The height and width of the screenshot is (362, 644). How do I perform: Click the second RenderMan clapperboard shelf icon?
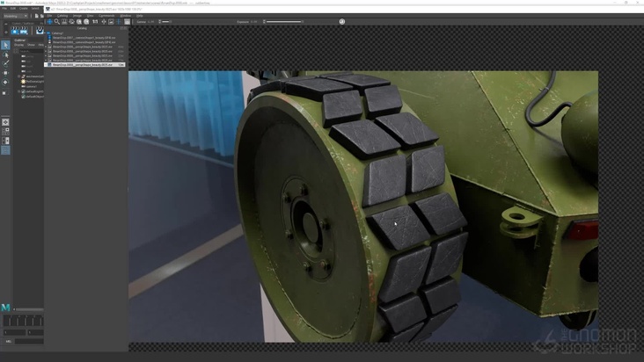tap(24, 31)
